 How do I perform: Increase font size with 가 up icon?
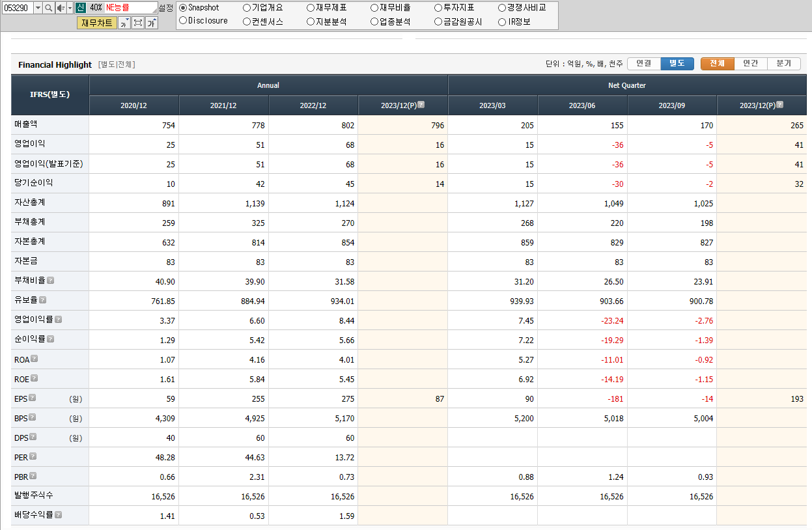coord(152,23)
